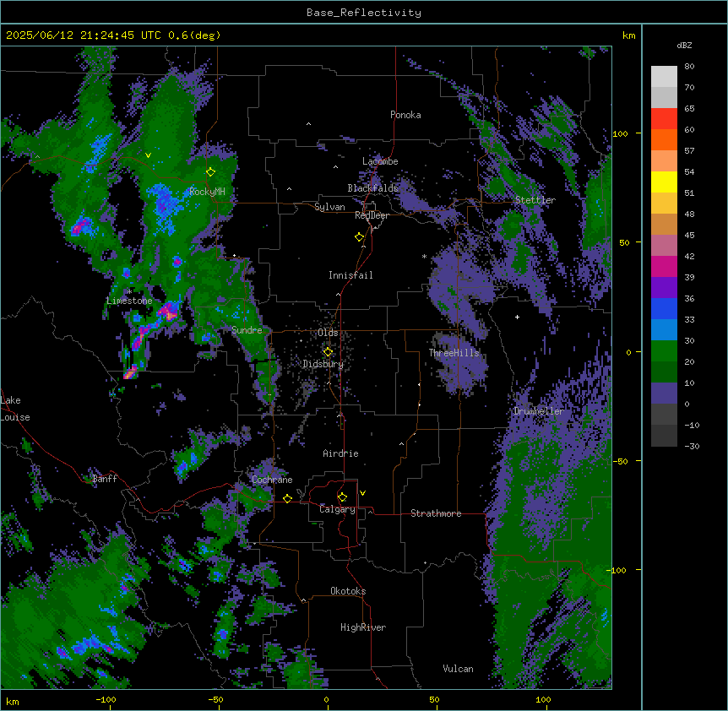The width and height of the screenshot is (728, 711).
Task: Select the km unit label at bottom left
Action: tap(13, 701)
